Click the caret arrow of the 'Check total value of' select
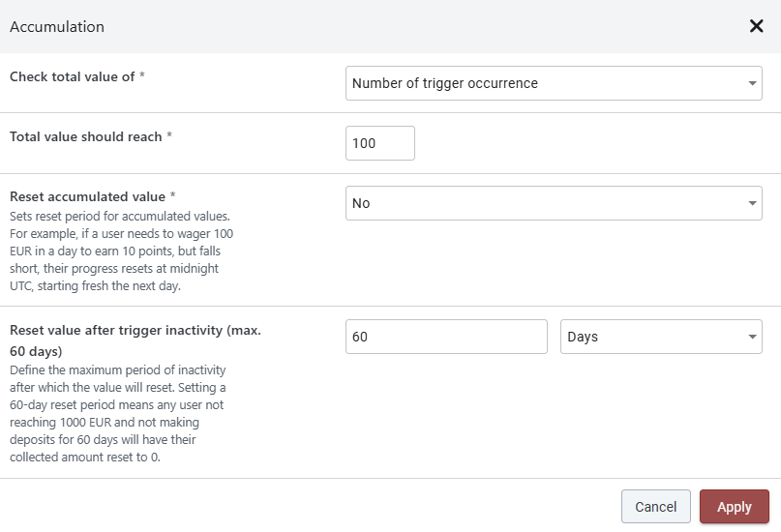 pyautogui.click(x=752, y=83)
